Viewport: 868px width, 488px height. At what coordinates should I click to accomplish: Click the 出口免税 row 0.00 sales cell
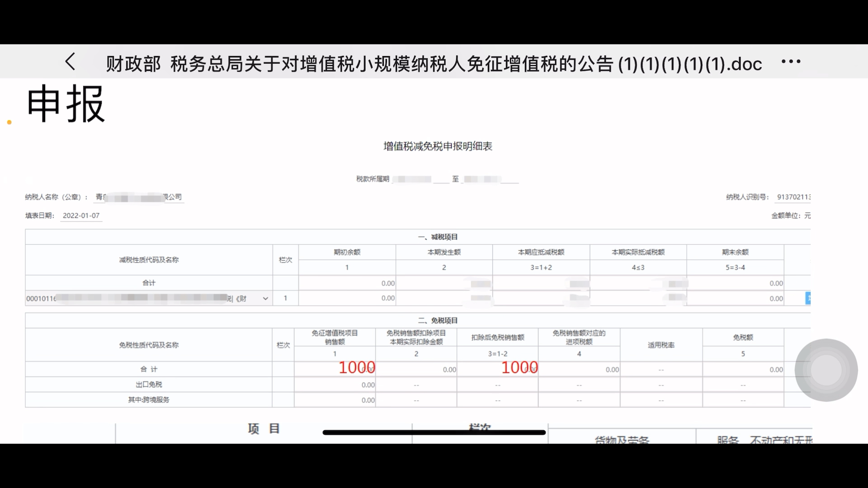(x=335, y=385)
